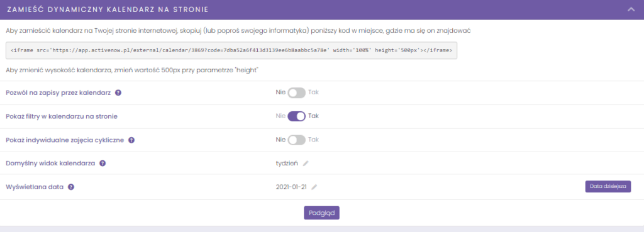Click Tak label beside Pozwól na zapisy toggle
This screenshot has height=232, width=644.
(313, 92)
